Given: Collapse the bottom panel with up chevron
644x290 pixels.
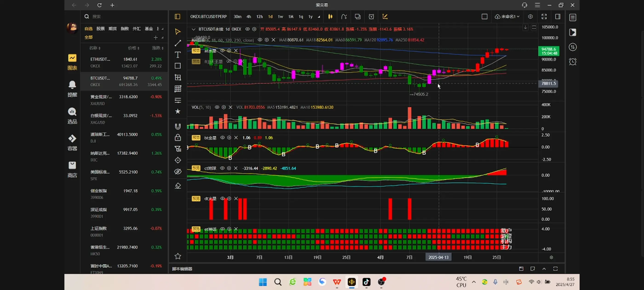Looking at the screenshot, I should coord(544,269).
